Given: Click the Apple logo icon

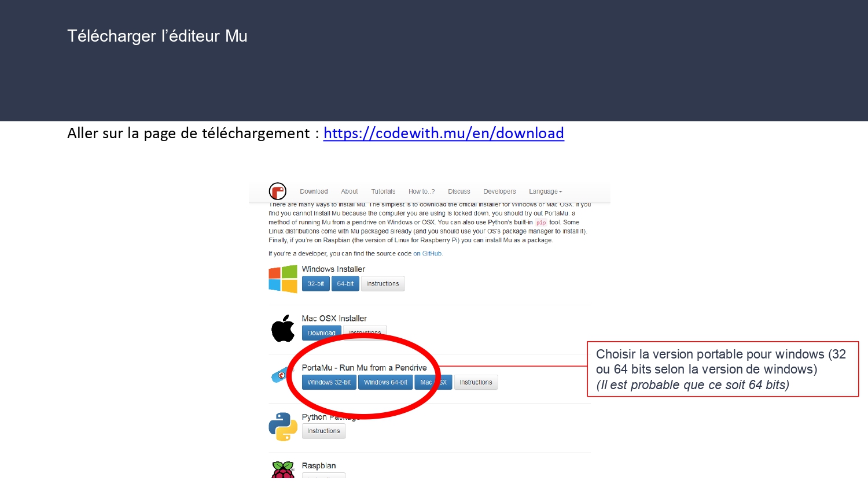Looking at the screenshot, I should pyautogui.click(x=283, y=328).
